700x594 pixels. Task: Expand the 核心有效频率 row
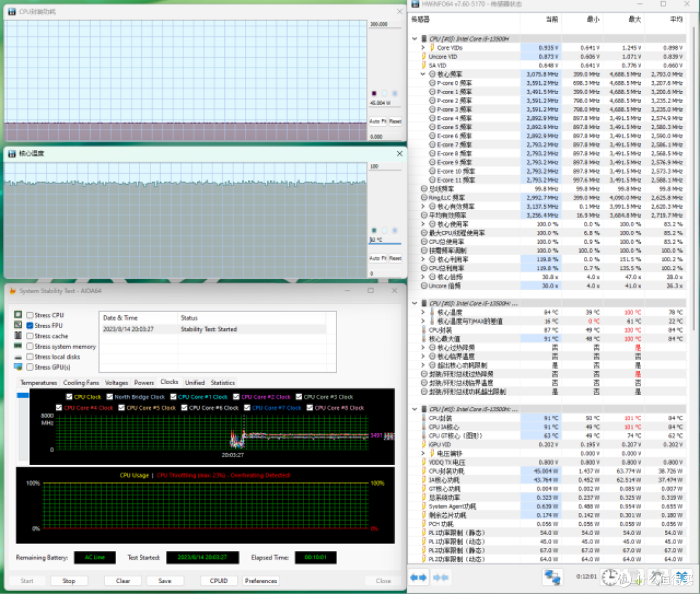(x=423, y=206)
